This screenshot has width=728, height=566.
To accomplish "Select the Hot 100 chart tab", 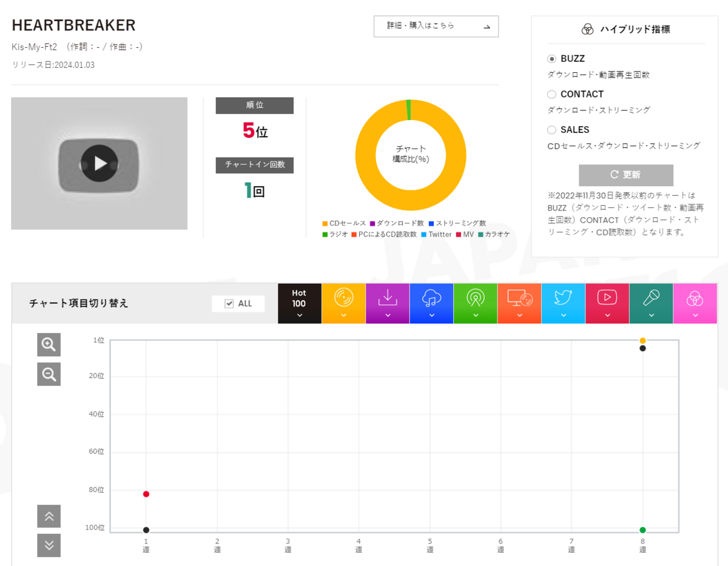I will (x=299, y=303).
